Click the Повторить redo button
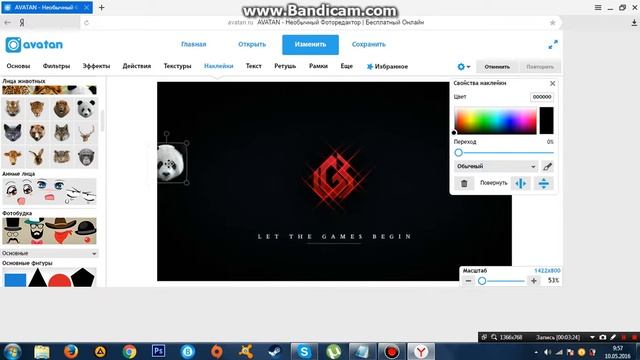 (540, 67)
